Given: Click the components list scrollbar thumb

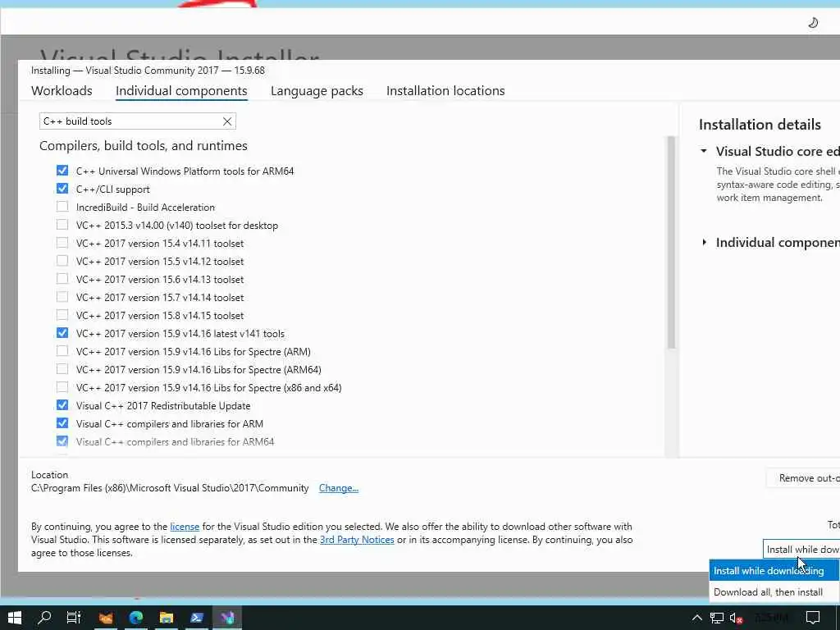Looking at the screenshot, I should 671,242.
